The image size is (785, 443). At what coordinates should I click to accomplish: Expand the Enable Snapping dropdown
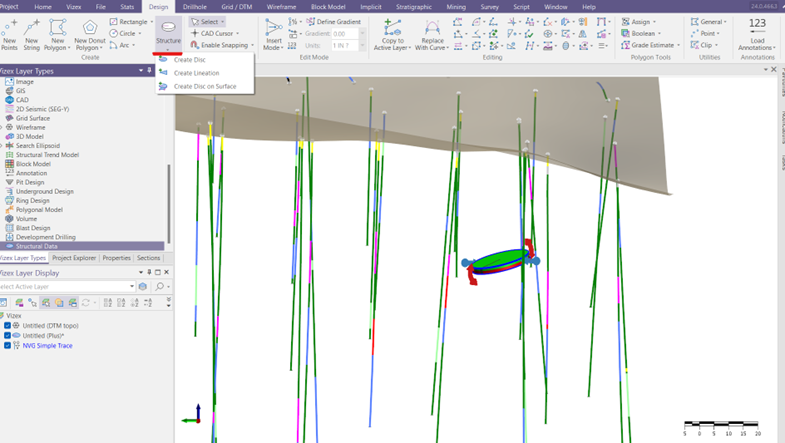253,45
